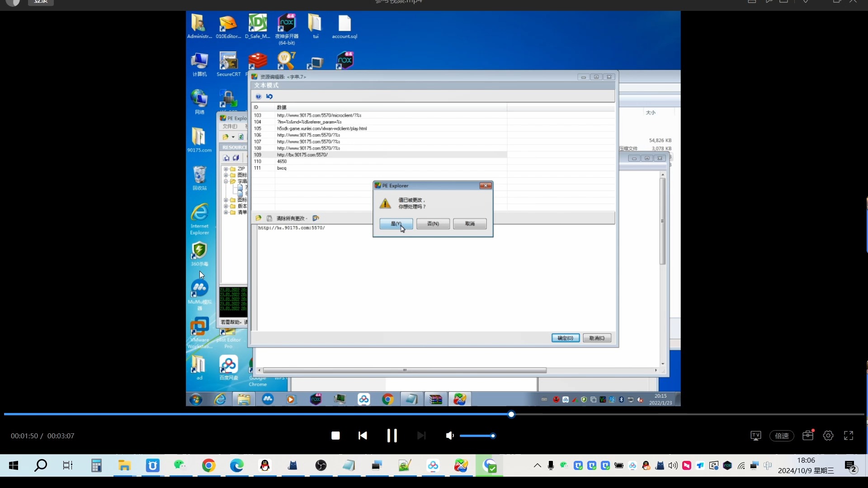Open the TV cast option
This screenshot has height=488, width=868.
756,436
